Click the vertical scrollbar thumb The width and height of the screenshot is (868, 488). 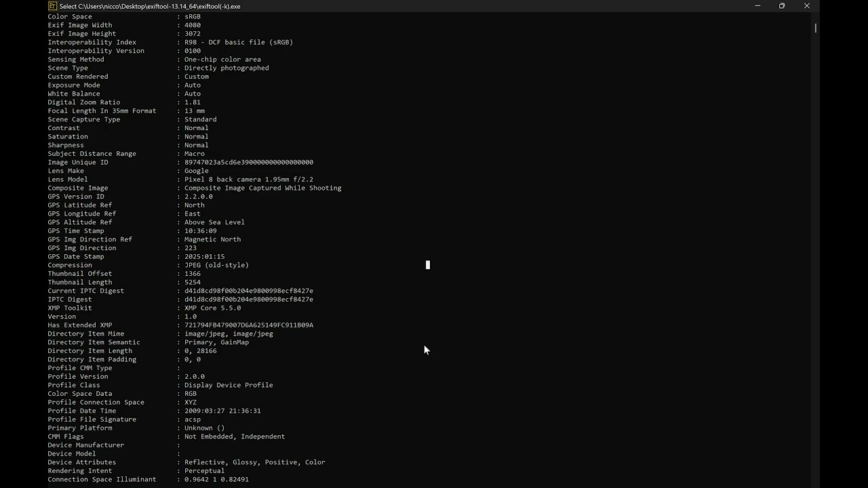[x=815, y=28]
